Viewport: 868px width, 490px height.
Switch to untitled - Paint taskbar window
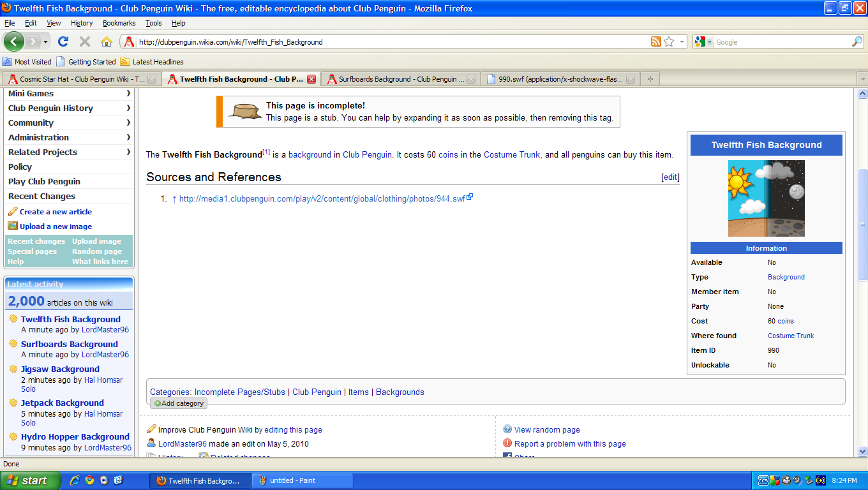click(303, 480)
